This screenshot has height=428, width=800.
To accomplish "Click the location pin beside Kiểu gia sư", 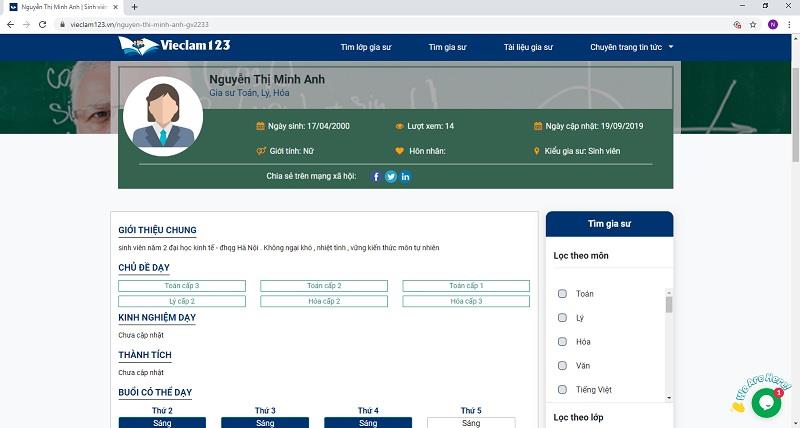I will tap(537, 151).
